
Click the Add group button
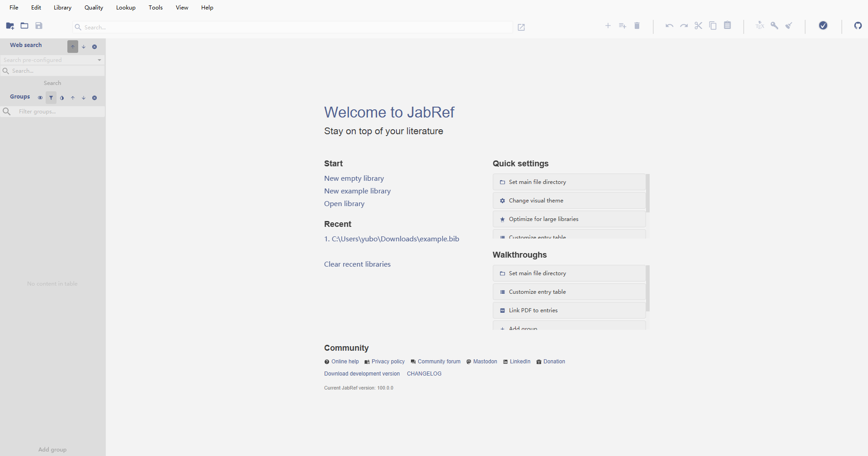(x=52, y=450)
